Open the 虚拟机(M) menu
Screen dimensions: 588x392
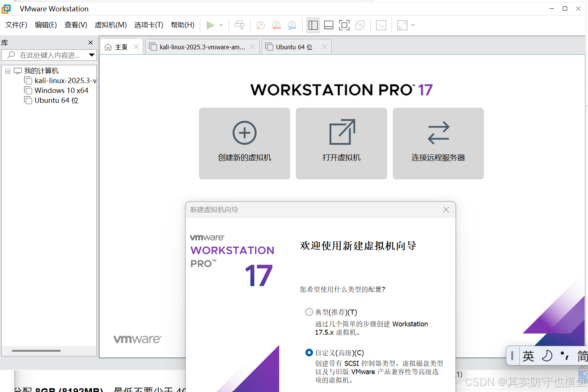click(111, 25)
